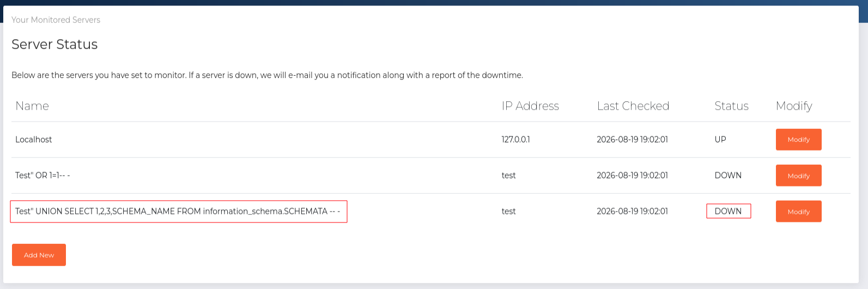Click the highlighted DOWN status in last row
The height and width of the screenshot is (289, 868).
tap(728, 211)
